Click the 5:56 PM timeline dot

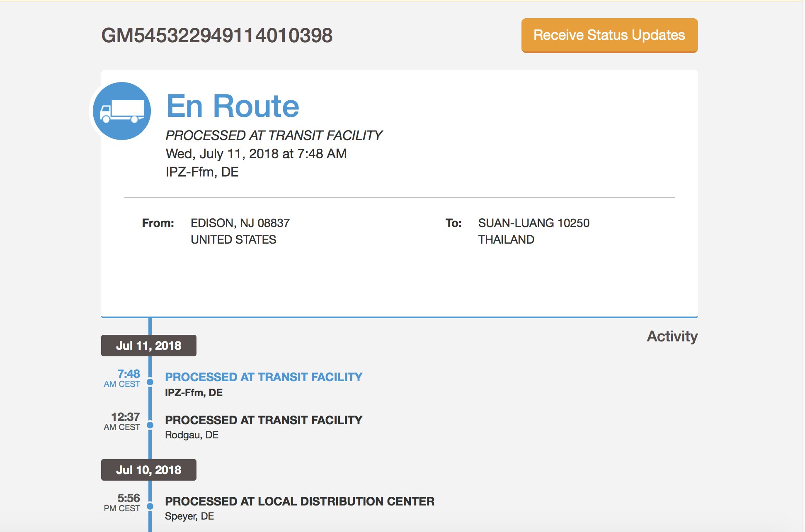[x=150, y=506]
